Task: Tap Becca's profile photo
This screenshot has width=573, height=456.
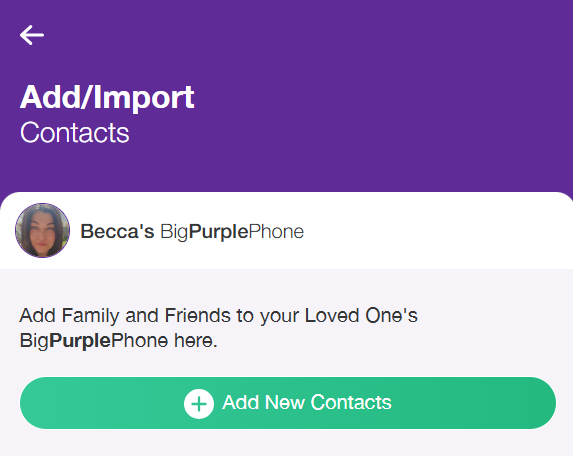Action: pos(42,231)
